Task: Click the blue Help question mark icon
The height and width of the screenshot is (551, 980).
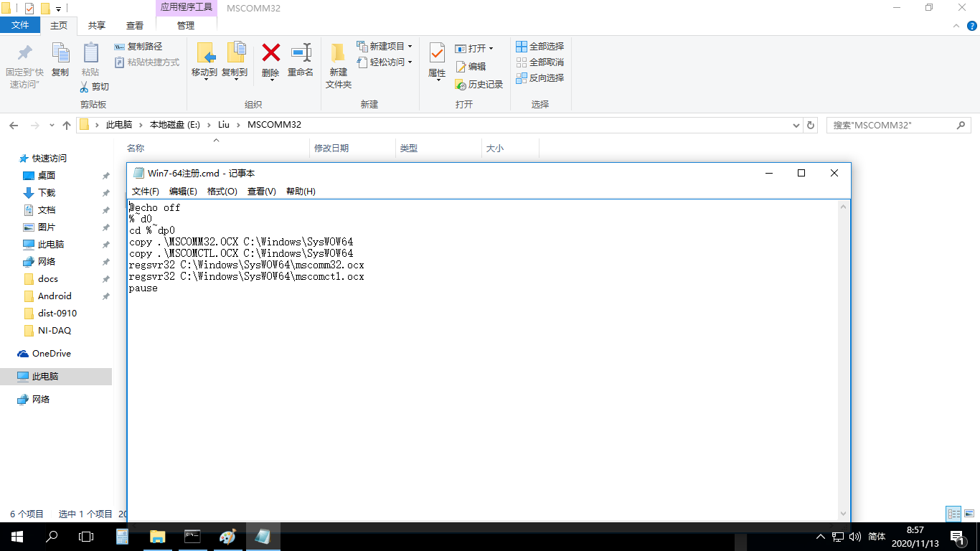Action: click(971, 25)
